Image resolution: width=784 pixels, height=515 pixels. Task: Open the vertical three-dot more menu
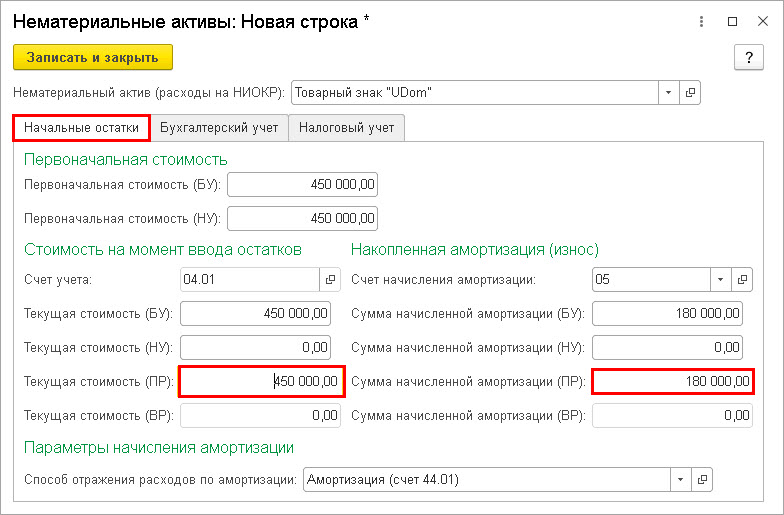pyautogui.click(x=702, y=22)
